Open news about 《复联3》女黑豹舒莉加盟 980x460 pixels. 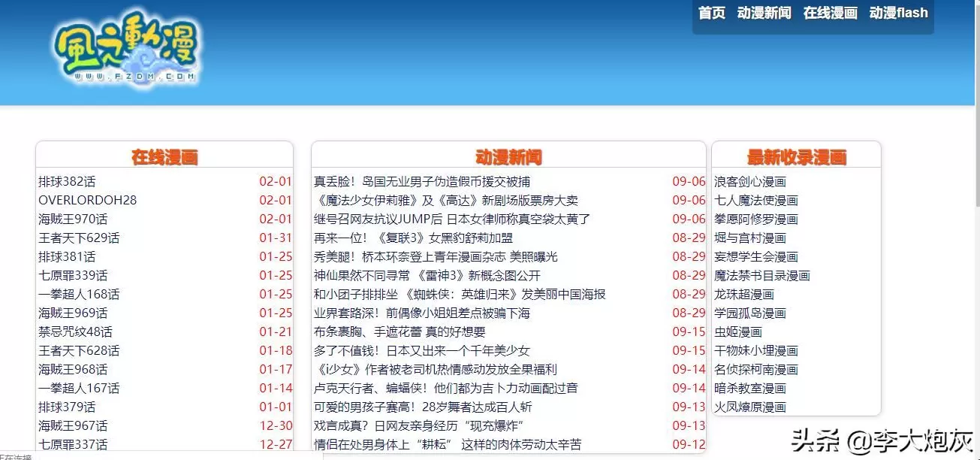(413, 238)
